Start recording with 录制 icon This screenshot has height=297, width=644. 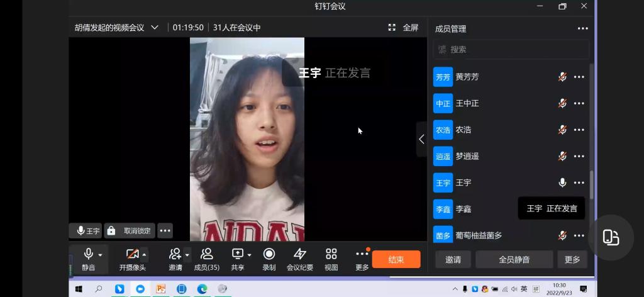click(x=269, y=254)
